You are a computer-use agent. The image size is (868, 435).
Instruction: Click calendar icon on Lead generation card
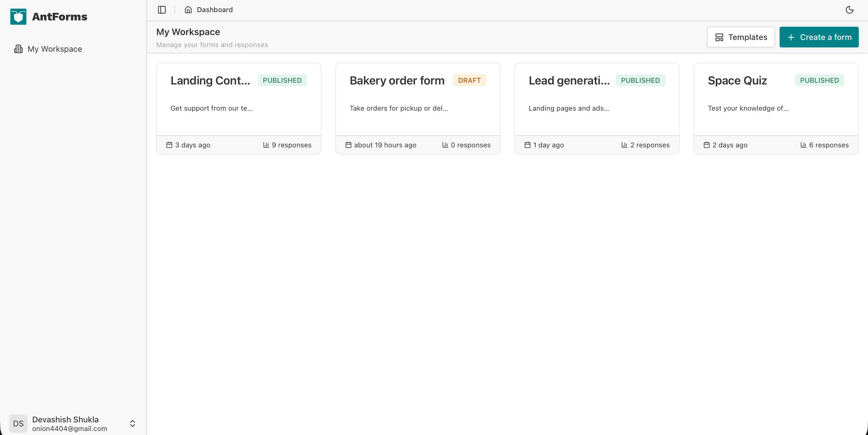click(x=528, y=145)
